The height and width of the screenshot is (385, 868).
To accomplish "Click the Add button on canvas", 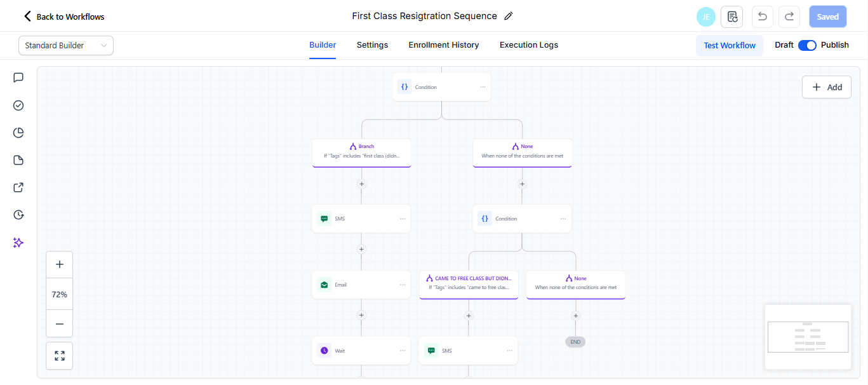I will point(827,87).
